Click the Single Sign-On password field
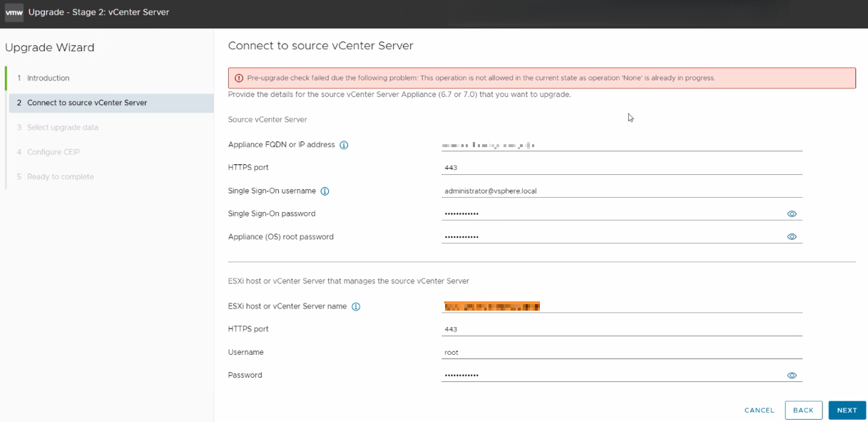 (x=613, y=213)
